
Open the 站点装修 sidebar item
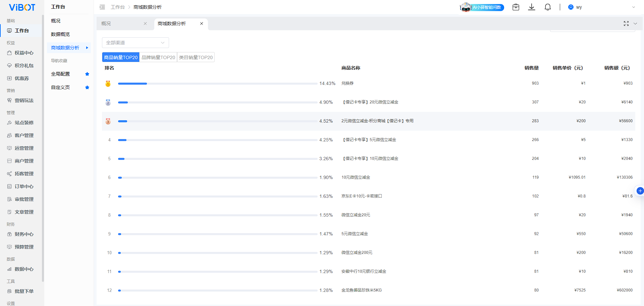21,123
